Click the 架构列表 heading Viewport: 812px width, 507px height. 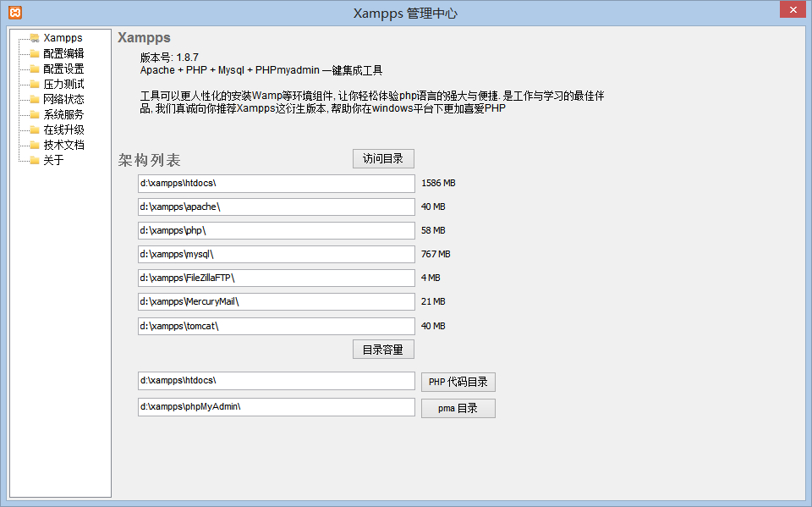point(149,160)
